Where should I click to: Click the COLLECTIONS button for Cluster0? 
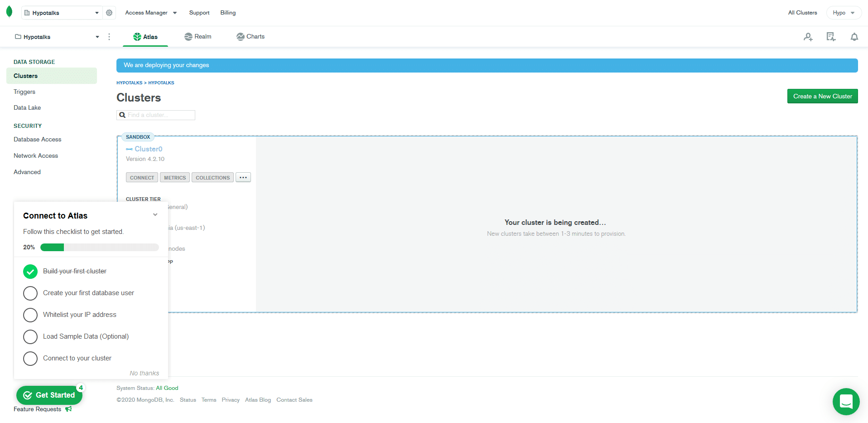(212, 177)
